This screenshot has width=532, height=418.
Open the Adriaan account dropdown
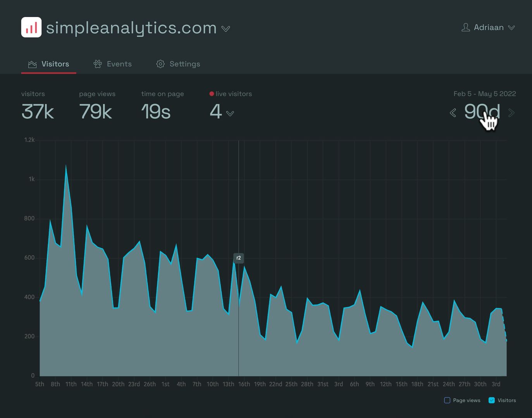(x=512, y=28)
